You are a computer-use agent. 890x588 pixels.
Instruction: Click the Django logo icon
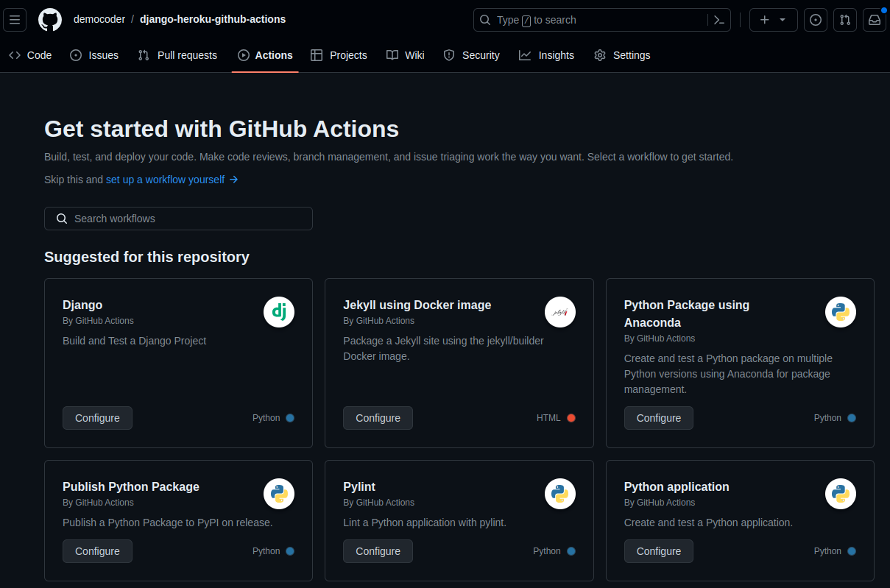(x=279, y=312)
